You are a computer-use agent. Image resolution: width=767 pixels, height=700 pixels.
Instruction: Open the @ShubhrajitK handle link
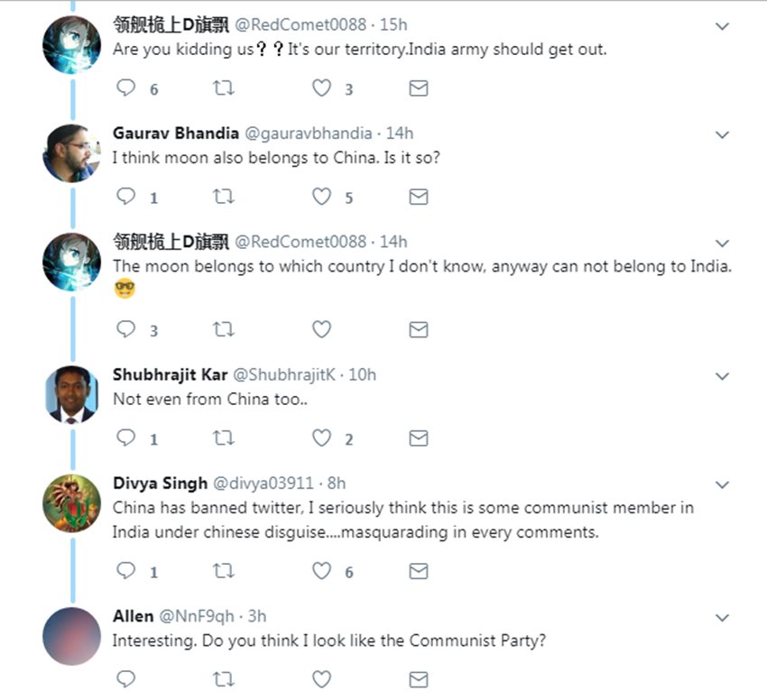(284, 374)
